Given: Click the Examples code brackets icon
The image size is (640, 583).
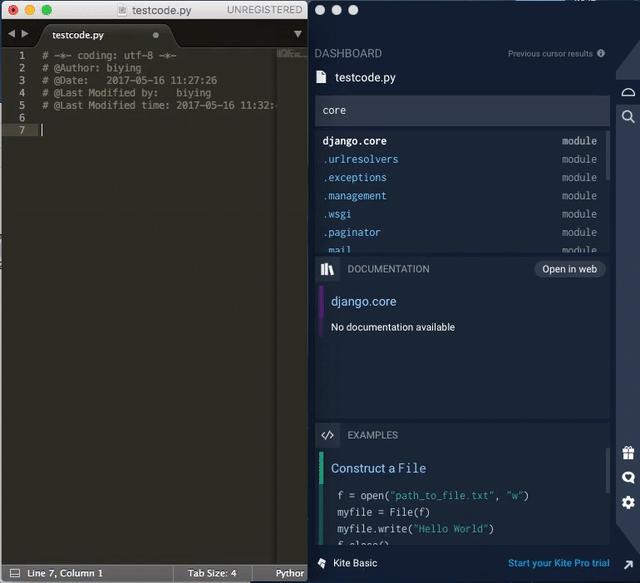Looking at the screenshot, I should [x=327, y=435].
